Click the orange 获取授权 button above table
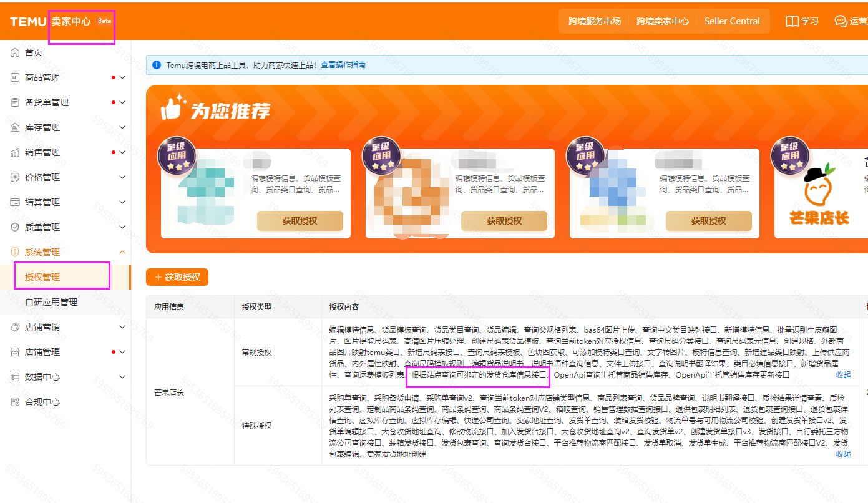Image resolution: width=868 pixels, height=503 pixels. point(177,277)
